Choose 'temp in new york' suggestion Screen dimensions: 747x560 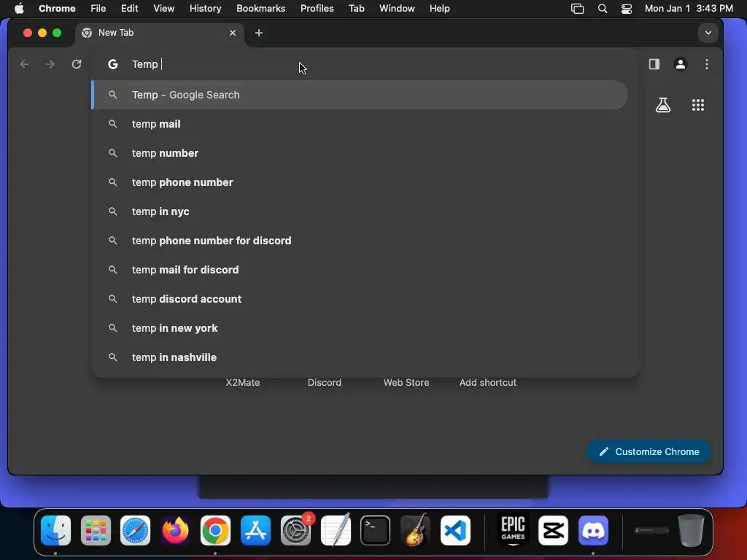coord(360,328)
